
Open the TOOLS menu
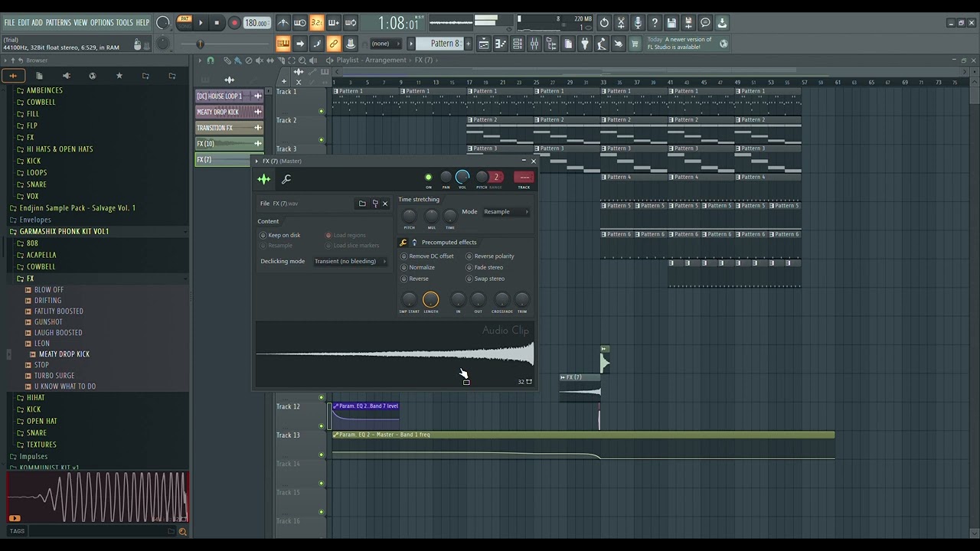(124, 23)
